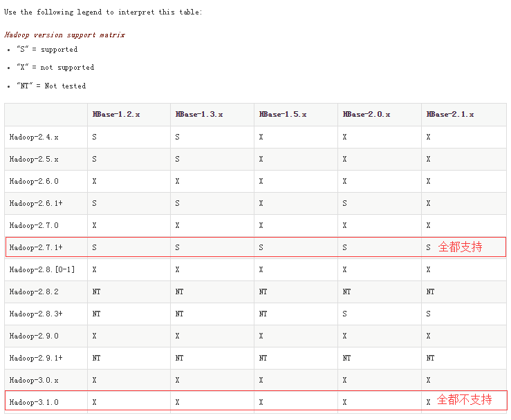Select the HBase-2.1.x column header

[x=450, y=115]
